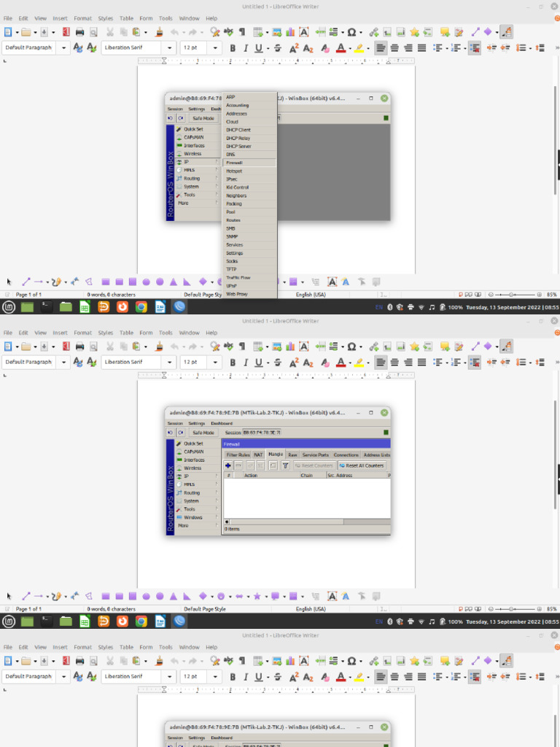Open the Connections firewall tab
Viewport: 560px width, 747px height.
point(346,455)
